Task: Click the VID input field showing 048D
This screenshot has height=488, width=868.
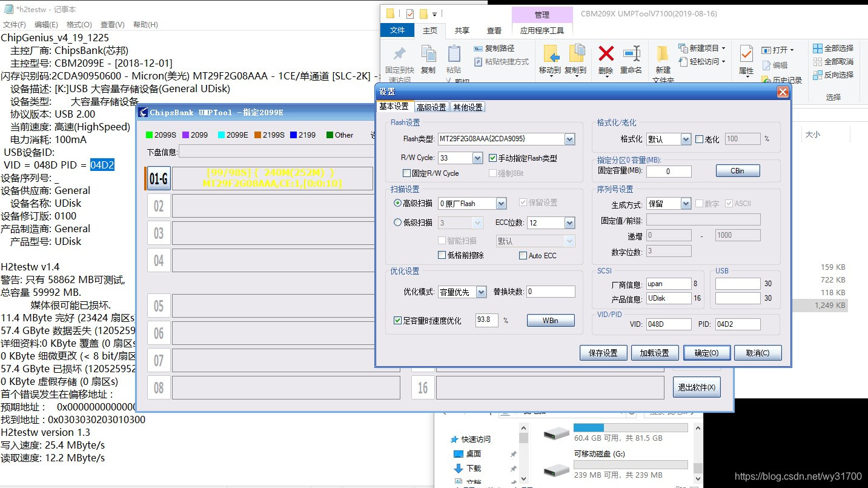Action: (x=669, y=324)
